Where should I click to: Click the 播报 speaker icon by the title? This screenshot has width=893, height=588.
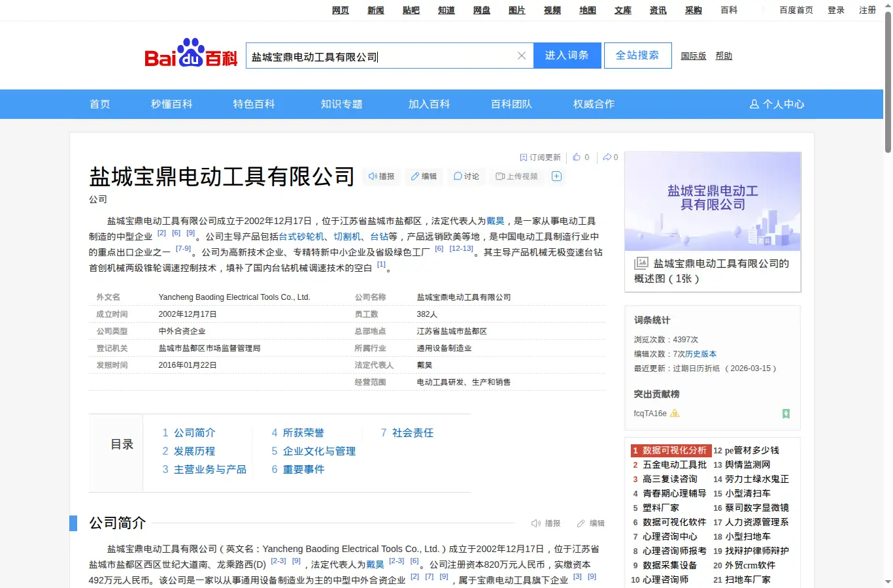(381, 176)
